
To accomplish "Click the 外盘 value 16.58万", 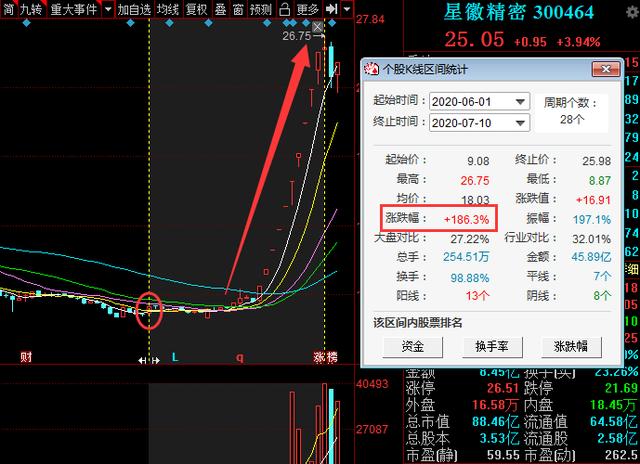I will point(495,405).
